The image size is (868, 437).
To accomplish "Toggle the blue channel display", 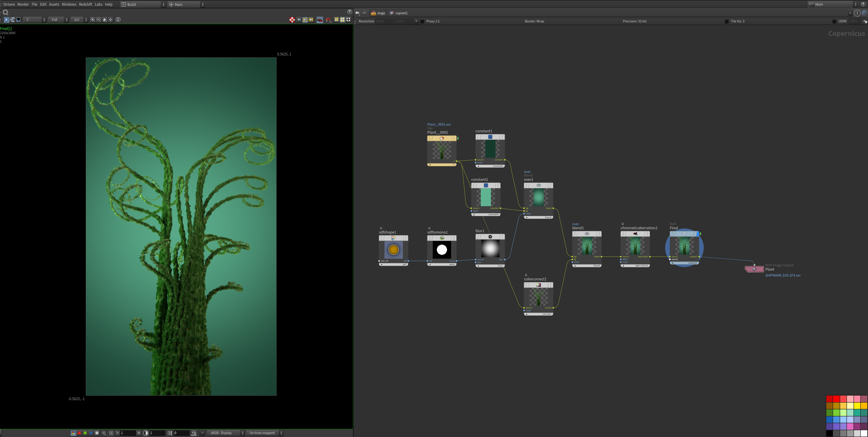I will tap(91, 433).
